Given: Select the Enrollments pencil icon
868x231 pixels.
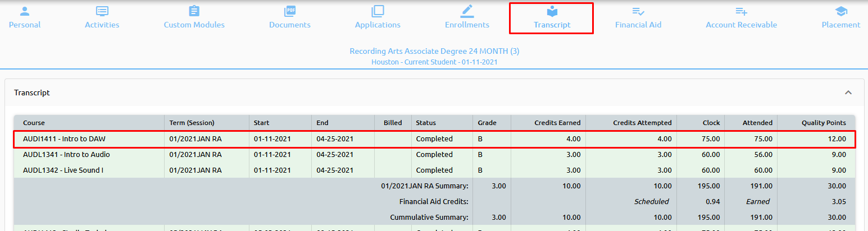Looking at the screenshot, I should 467,11.
